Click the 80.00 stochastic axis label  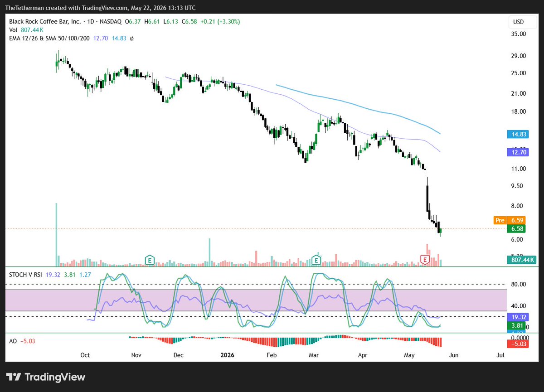point(519,285)
